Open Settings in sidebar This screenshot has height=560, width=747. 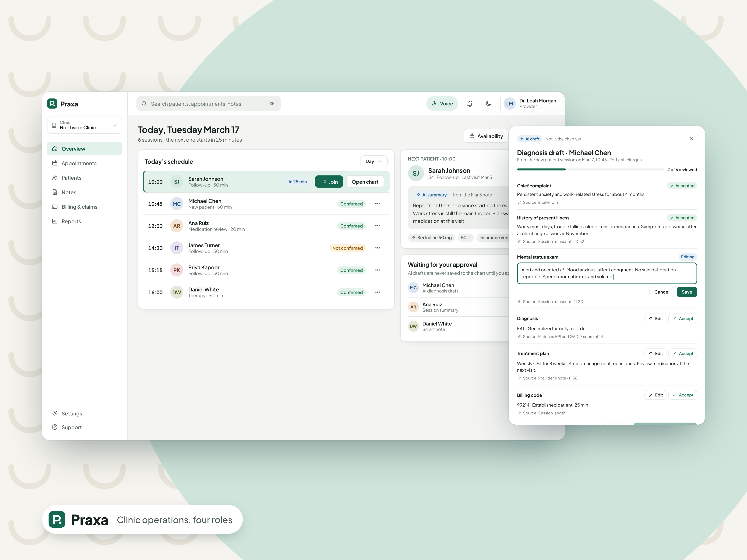pyautogui.click(x=85, y=413)
